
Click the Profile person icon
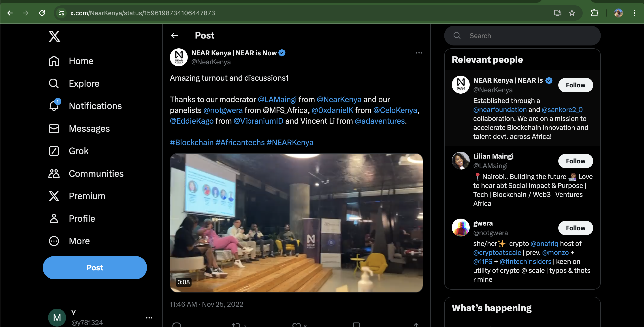pyautogui.click(x=54, y=219)
